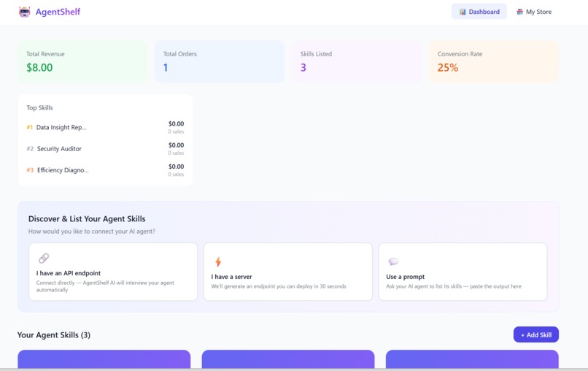This screenshot has width=588, height=371.
Task: Click the #1 rank badge
Action: click(x=30, y=127)
